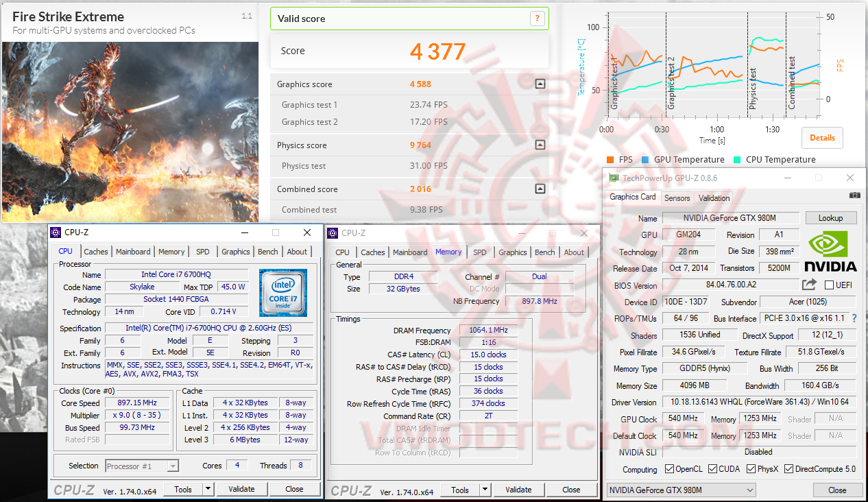Click the GPU-Z title bar app icon
Screen dimensions: 868x502
(x=614, y=178)
